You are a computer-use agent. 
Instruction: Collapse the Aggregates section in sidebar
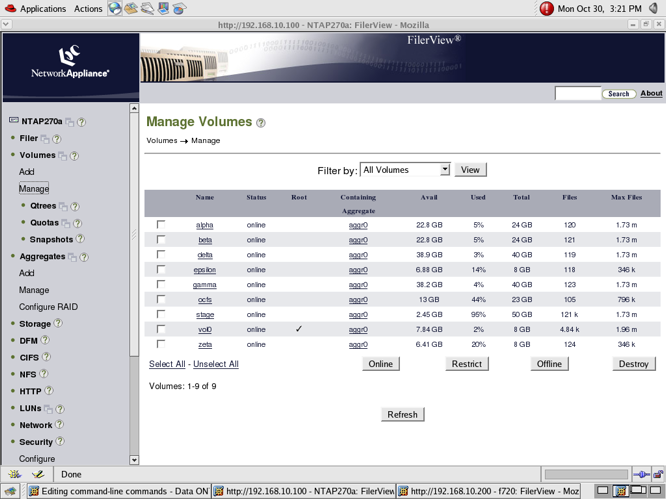42,257
